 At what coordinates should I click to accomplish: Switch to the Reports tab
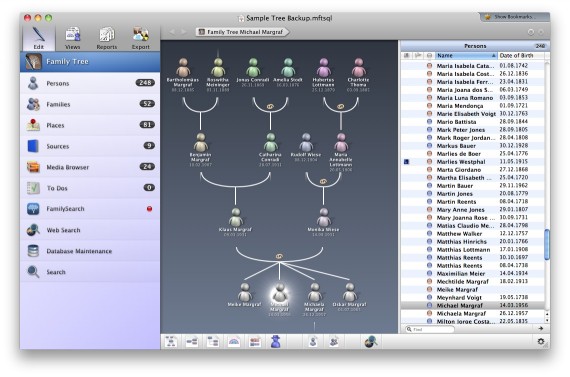(x=107, y=38)
